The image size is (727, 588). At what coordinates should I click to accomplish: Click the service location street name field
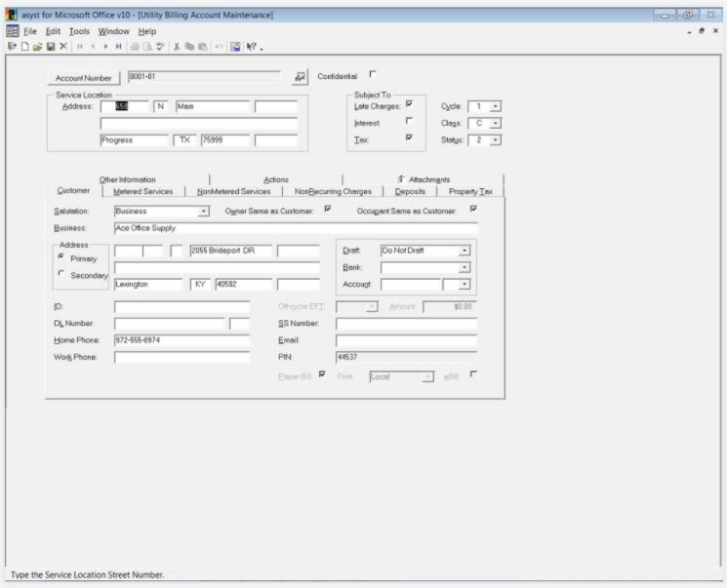(x=213, y=106)
